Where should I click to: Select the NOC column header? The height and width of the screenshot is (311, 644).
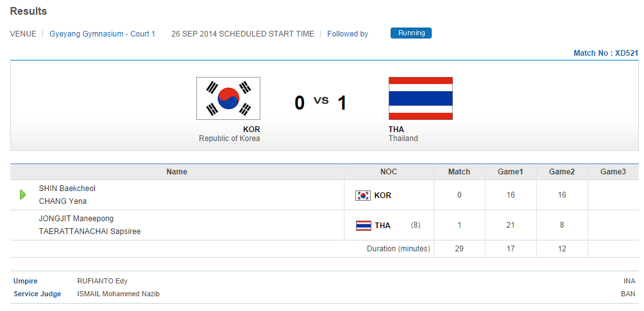tap(389, 172)
